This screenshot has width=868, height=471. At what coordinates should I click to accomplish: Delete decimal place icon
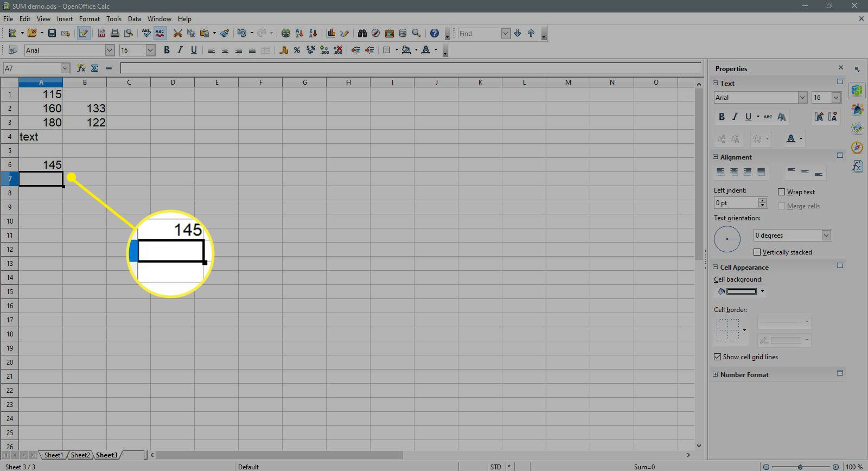point(338,50)
